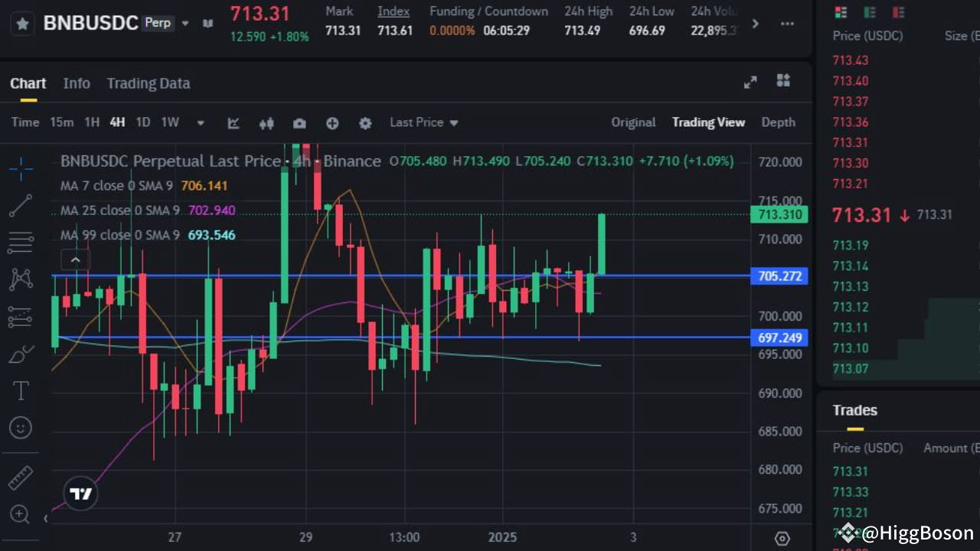Viewport: 980px width, 551px height.
Task: Open chart axis settings gear at bottom right
Action: pos(782,538)
